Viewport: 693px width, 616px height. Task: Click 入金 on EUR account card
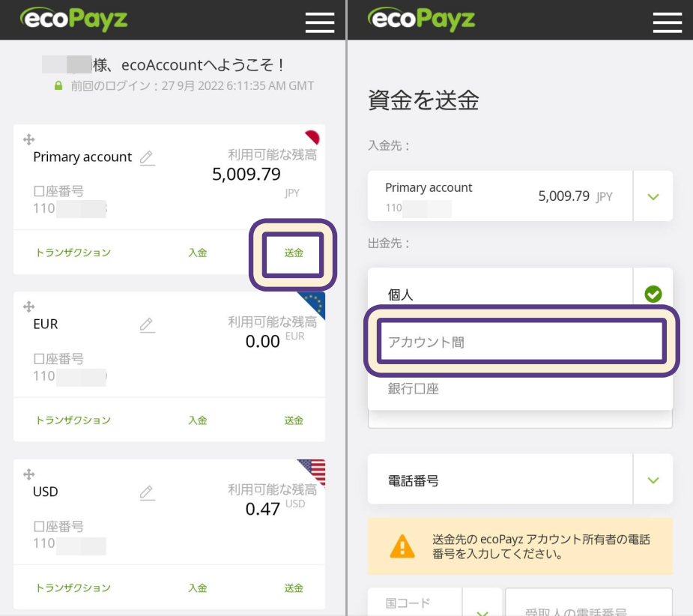(198, 420)
